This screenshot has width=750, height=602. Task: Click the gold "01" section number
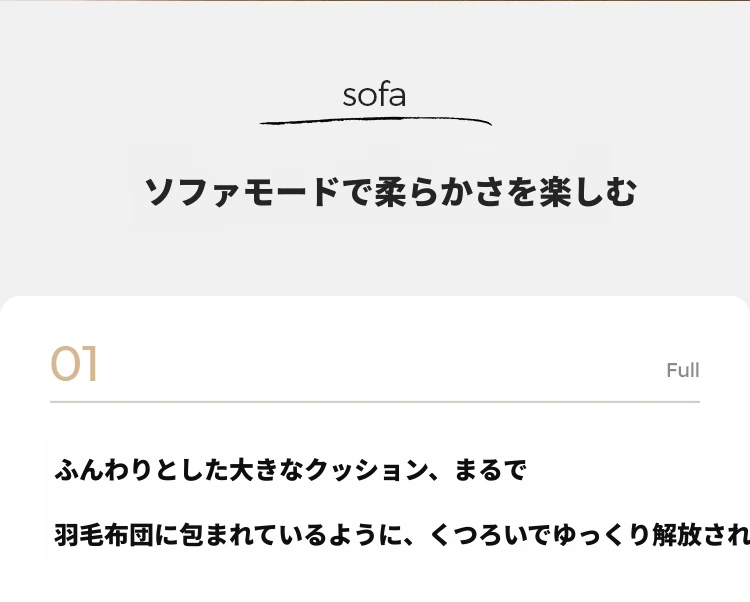click(74, 364)
